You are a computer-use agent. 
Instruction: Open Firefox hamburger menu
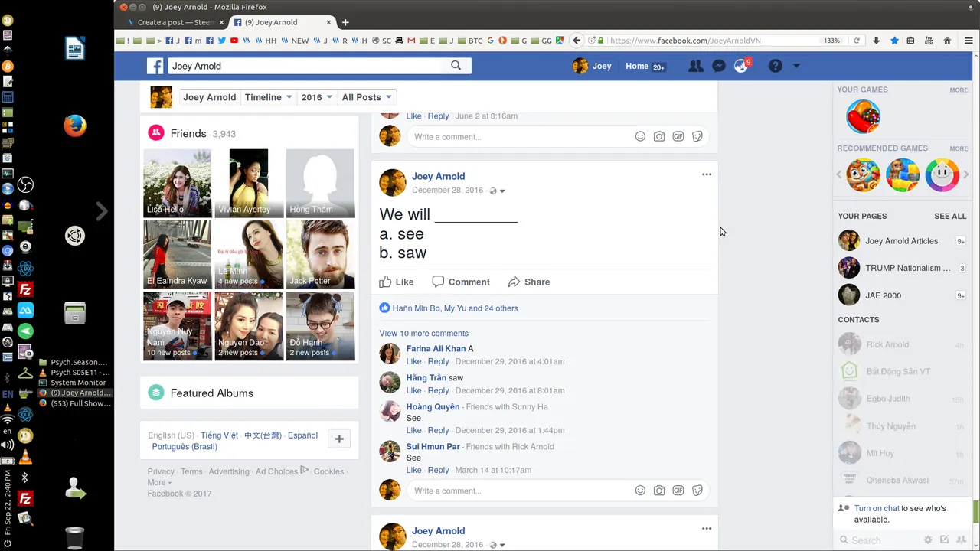coord(969,41)
